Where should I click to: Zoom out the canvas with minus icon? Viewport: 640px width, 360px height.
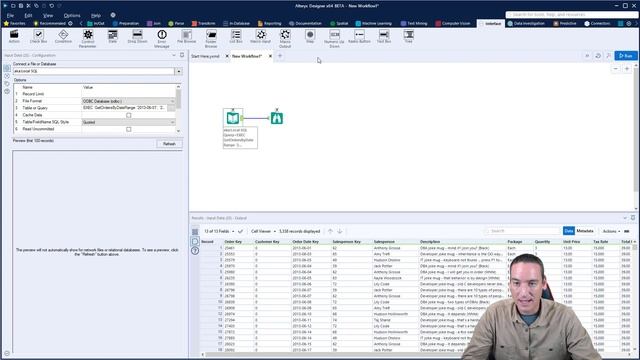point(616,69)
